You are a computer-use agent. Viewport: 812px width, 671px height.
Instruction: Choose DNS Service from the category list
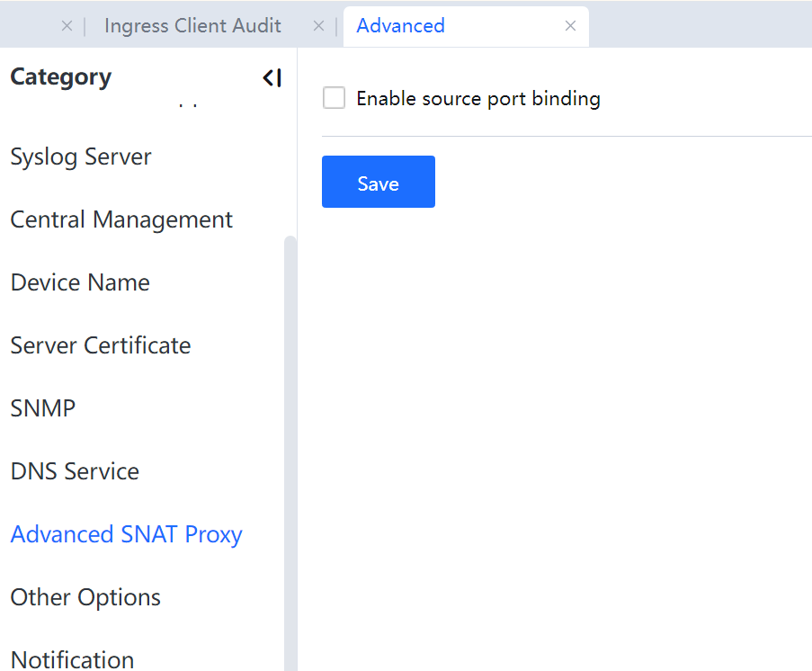click(x=75, y=471)
